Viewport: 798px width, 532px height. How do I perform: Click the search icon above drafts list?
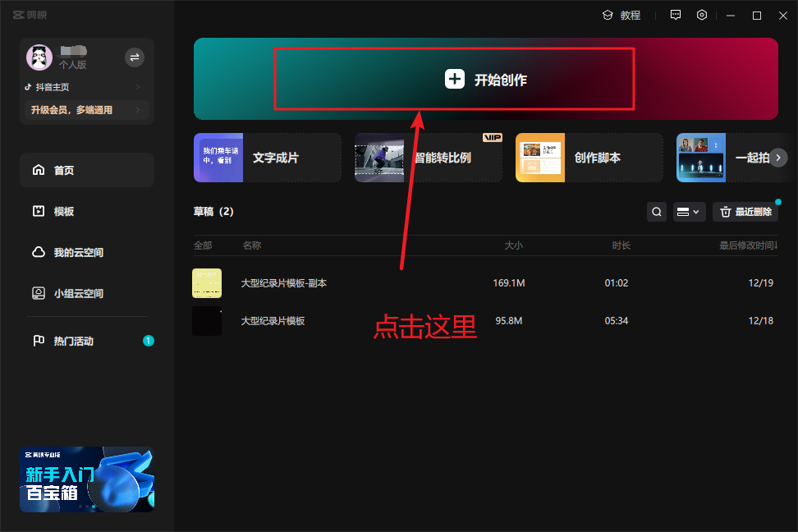click(657, 212)
